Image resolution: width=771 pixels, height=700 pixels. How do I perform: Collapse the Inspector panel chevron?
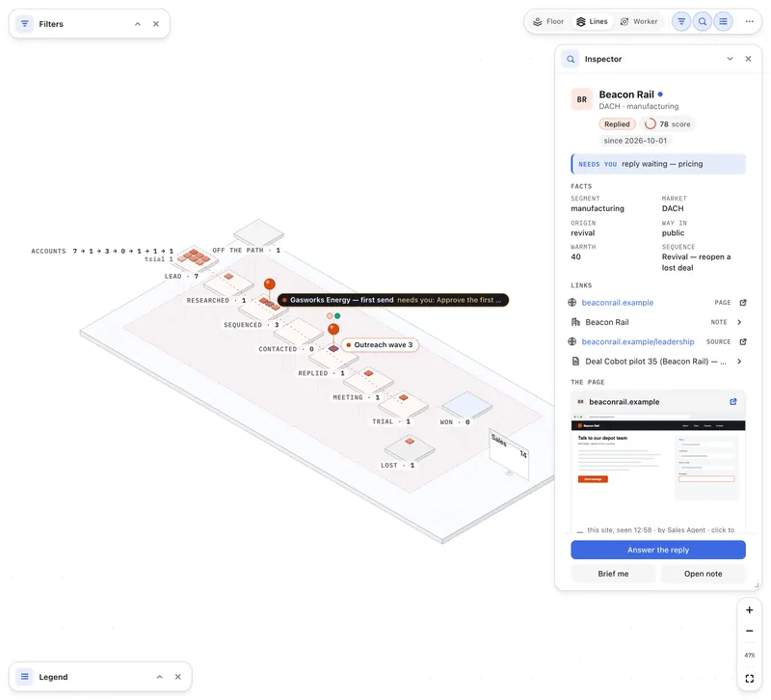730,59
